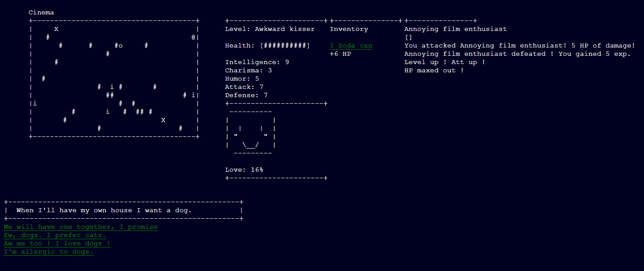
Task: Click the "HP maxed out !" message
Action: click(x=434, y=71)
